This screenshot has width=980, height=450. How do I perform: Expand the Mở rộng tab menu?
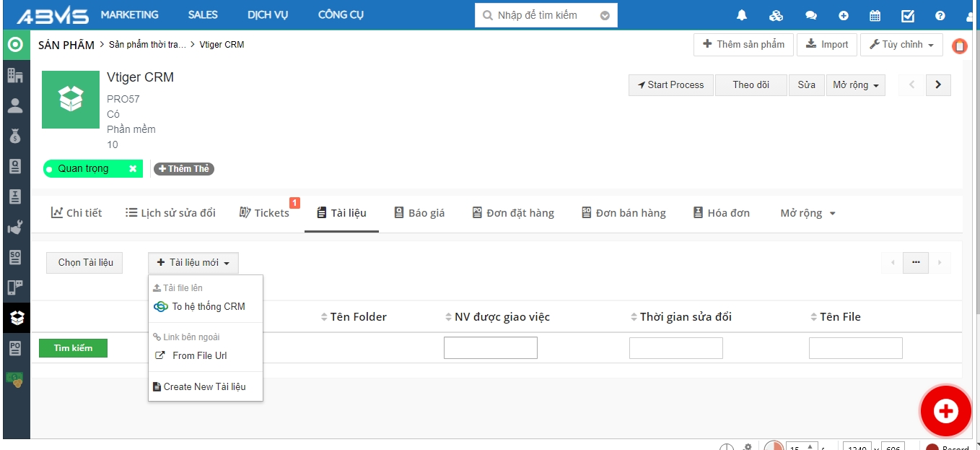[808, 213]
